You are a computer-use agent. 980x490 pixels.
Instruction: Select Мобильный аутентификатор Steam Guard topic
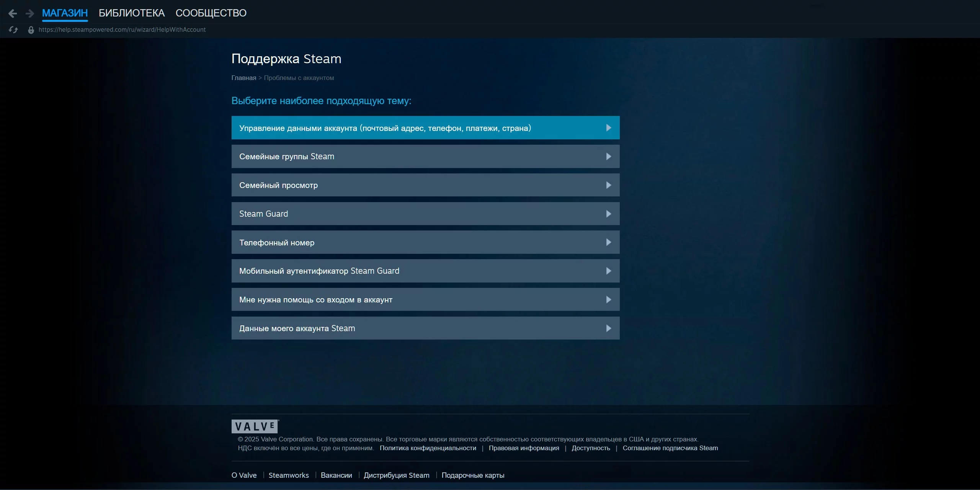pyautogui.click(x=319, y=271)
